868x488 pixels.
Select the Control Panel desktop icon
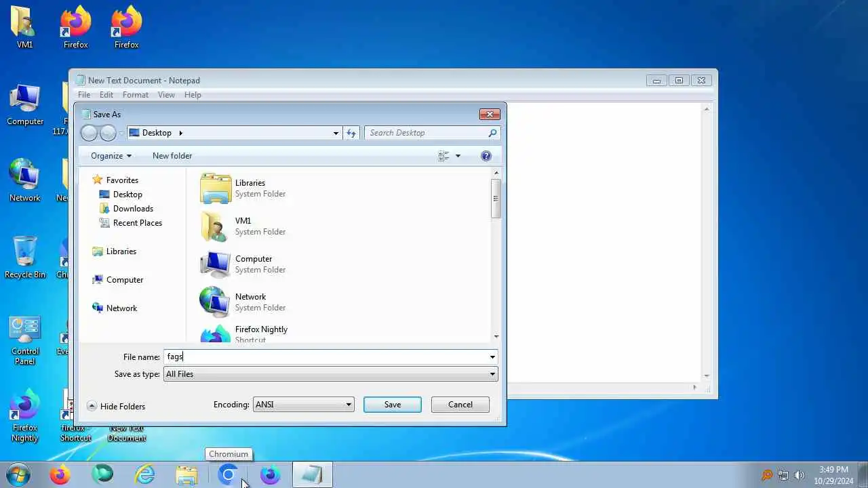pyautogui.click(x=25, y=340)
